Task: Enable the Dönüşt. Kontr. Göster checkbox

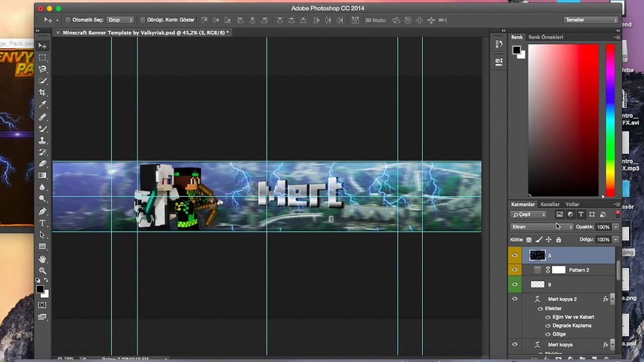Action: click(x=143, y=20)
